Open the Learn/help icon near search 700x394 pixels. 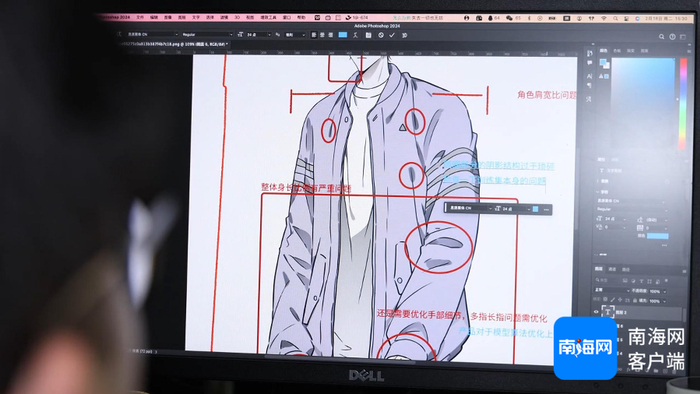(x=672, y=37)
